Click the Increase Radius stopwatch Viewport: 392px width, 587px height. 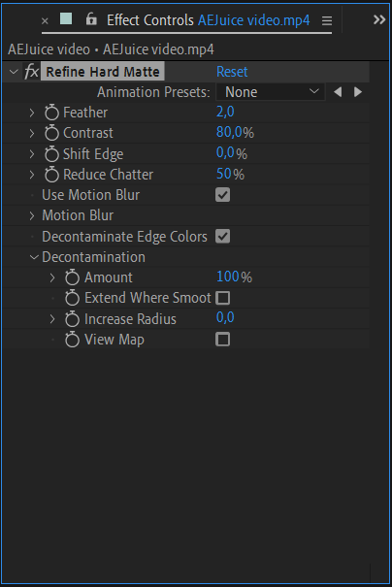[x=72, y=319]
